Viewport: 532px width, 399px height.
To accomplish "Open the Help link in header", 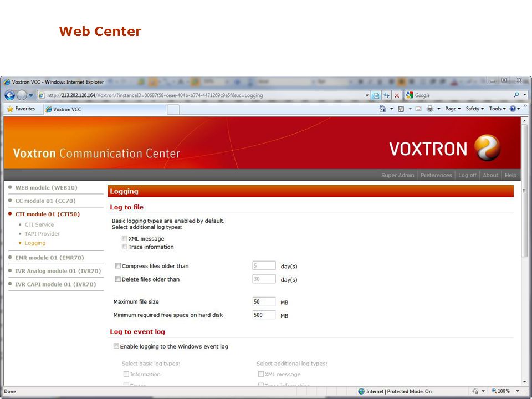I will click(510, 175).
